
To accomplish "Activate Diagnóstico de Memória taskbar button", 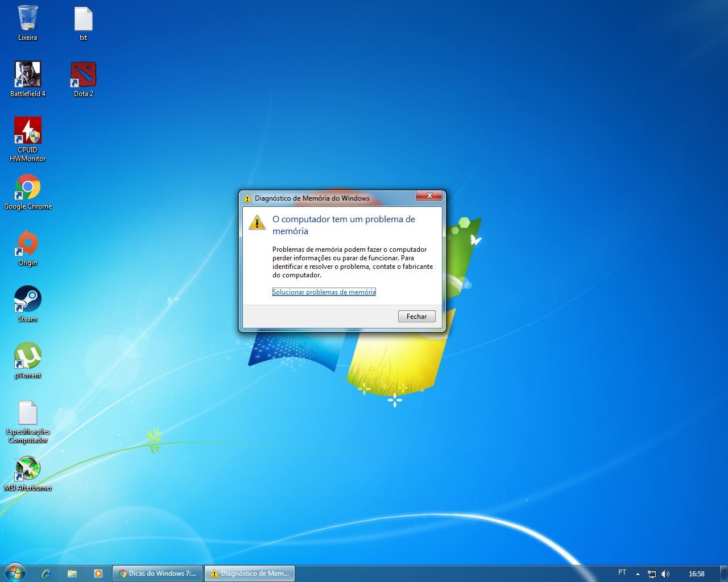I will tap(250, 573).
